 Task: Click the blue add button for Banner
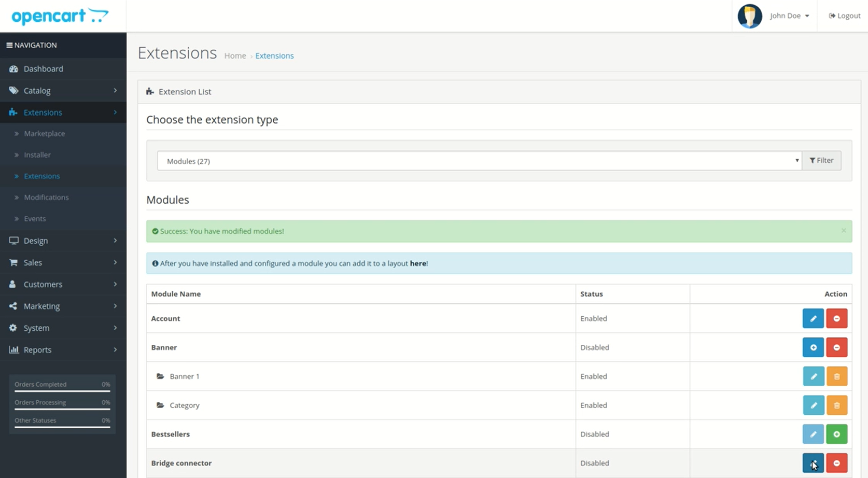[813, 347]
